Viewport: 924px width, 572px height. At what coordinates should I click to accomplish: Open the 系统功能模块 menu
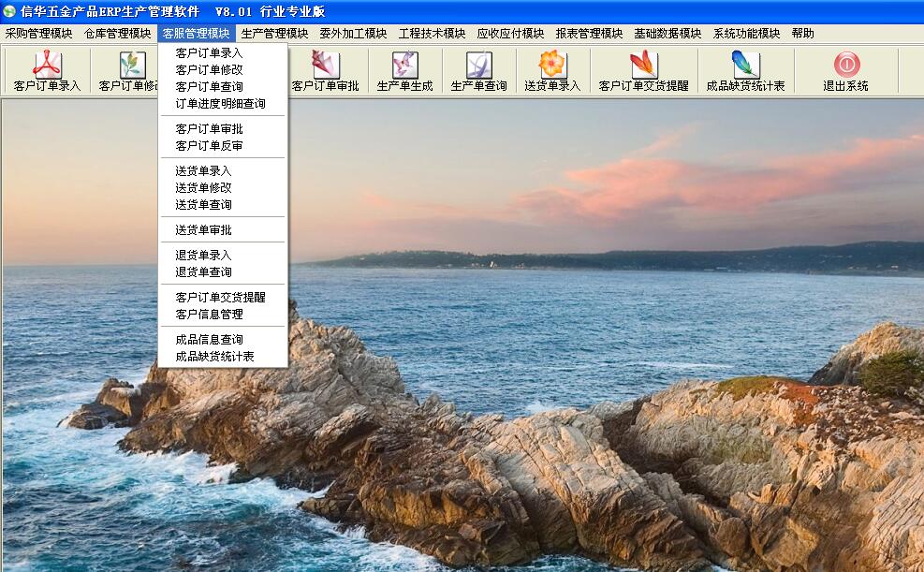pyautogui.click(x=746, y=34)
